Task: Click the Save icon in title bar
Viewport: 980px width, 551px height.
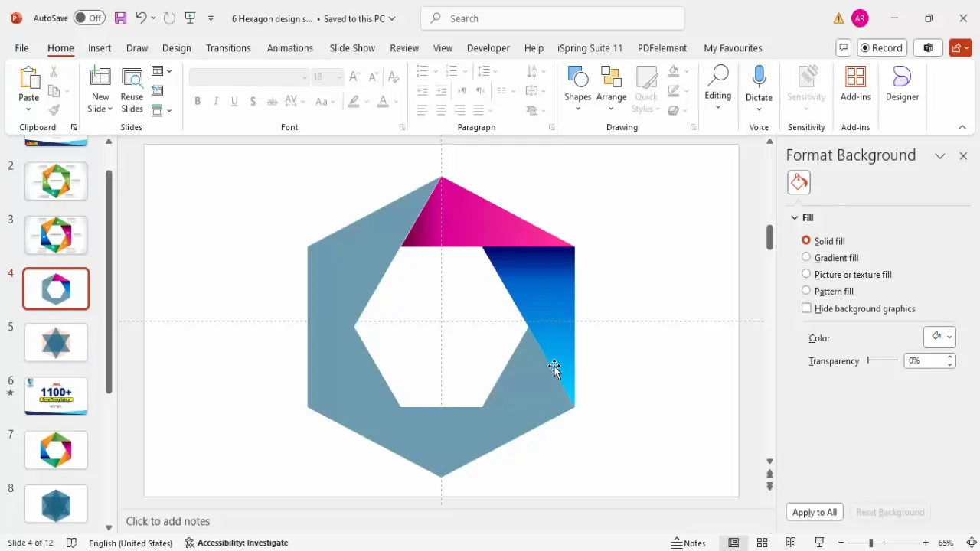Action: pyautogui.click(x=120, y=18)
